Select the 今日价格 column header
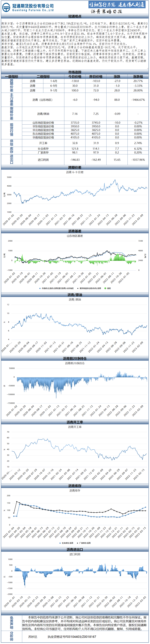 pyautogui.click(x=75, y=77)
